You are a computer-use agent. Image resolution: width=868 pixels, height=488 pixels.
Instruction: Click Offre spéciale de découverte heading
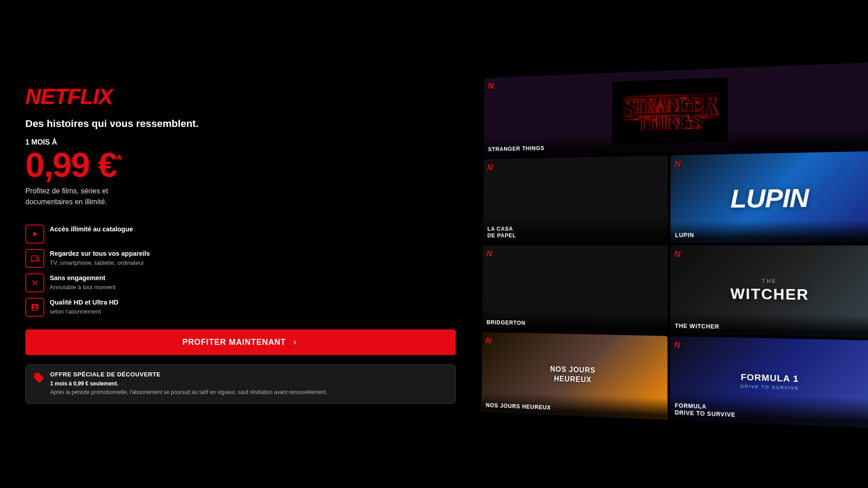(x=105, y=374)
